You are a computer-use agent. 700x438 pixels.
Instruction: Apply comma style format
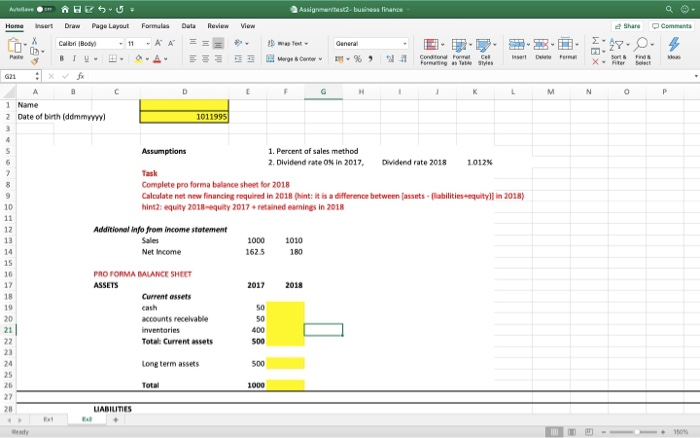click(x=371, y=58)
